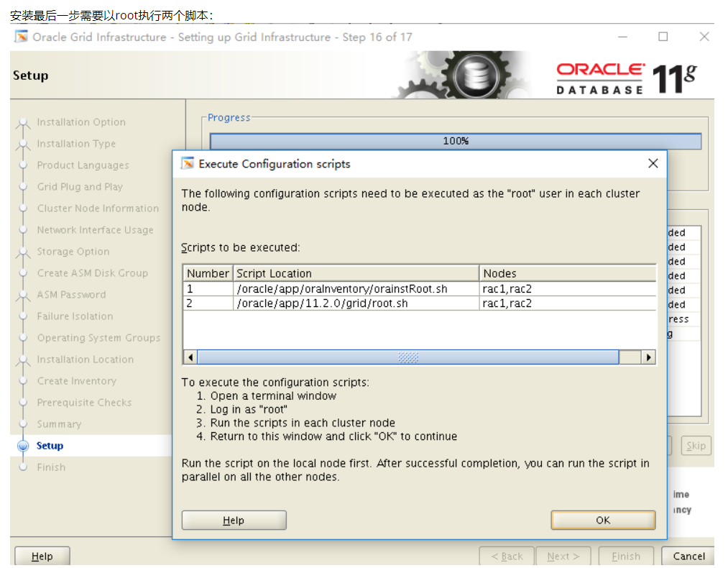Image resolution: width=728 pixels, height=568 pixels.
Task: Select the active Setup step in sidebar
Action: point(50,445)
